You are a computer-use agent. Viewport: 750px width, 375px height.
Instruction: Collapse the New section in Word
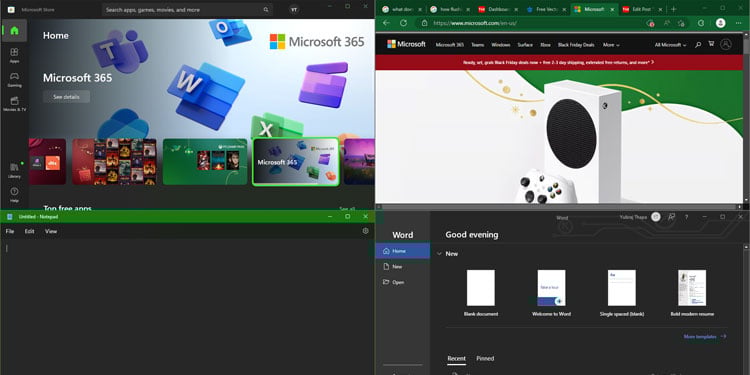[439, 254]
